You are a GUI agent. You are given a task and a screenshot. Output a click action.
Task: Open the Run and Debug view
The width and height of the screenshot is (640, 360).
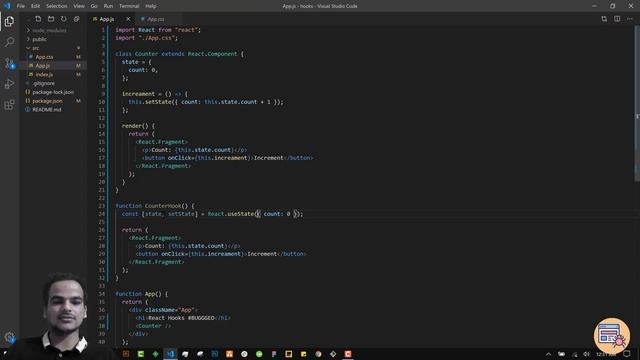pyautogui.click(x=9, y=84)
